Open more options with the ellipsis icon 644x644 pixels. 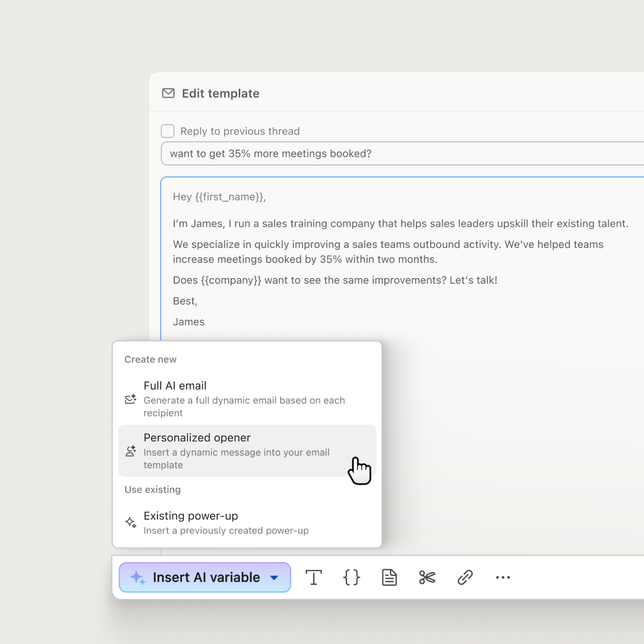coord(502,577)
